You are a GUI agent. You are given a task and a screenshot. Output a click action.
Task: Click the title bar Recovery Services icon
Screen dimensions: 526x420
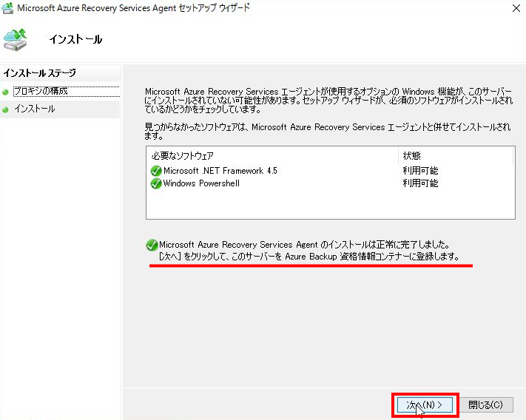point(7,8)
